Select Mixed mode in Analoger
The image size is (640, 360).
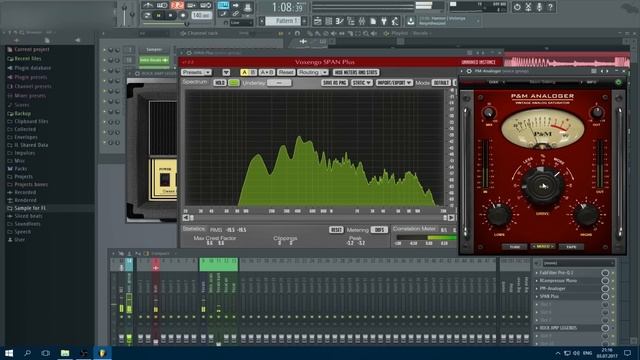pos(543,247)
